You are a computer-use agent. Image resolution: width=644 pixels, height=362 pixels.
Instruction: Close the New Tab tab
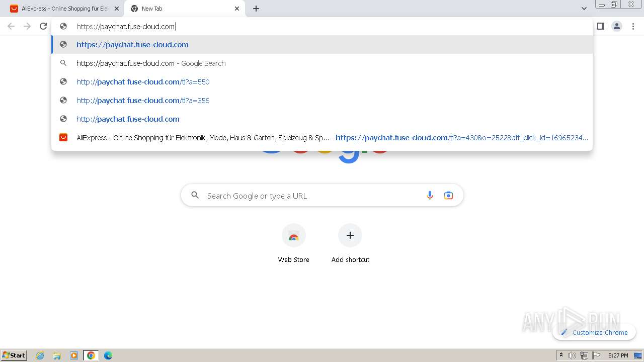tap(237, 9)
